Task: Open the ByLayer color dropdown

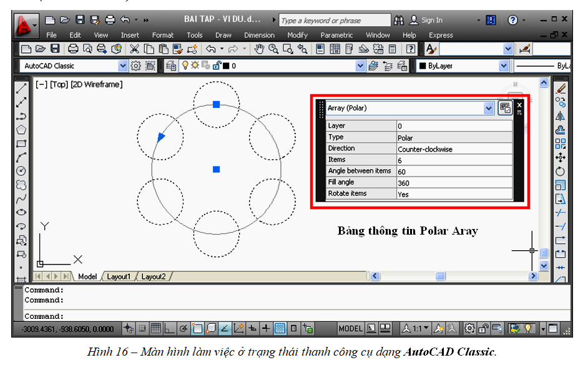Action: point(504,66)
